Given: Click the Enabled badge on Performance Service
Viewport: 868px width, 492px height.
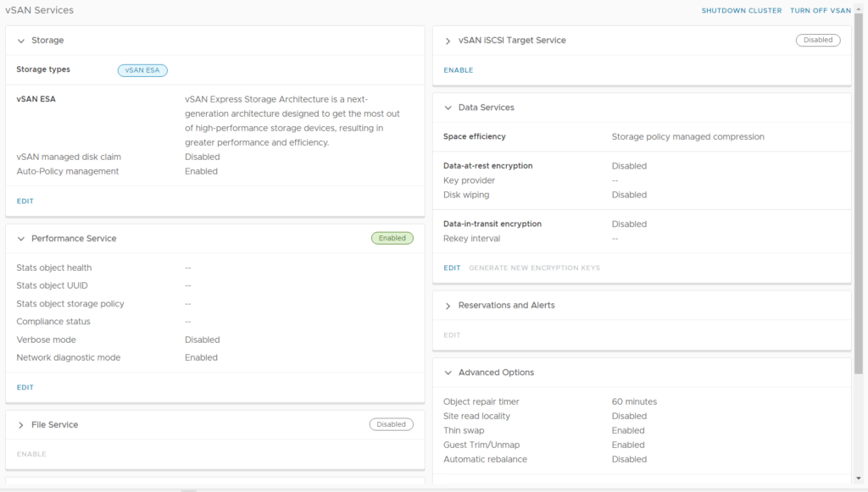Looking at the screenshot, I should click(x=392, y=239).
